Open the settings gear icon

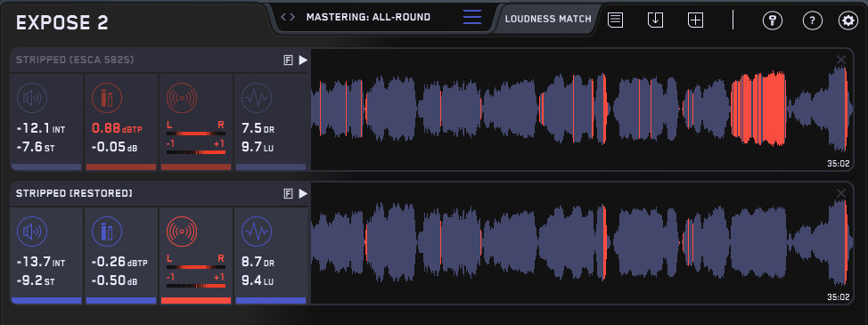click(x=848, y=21)
